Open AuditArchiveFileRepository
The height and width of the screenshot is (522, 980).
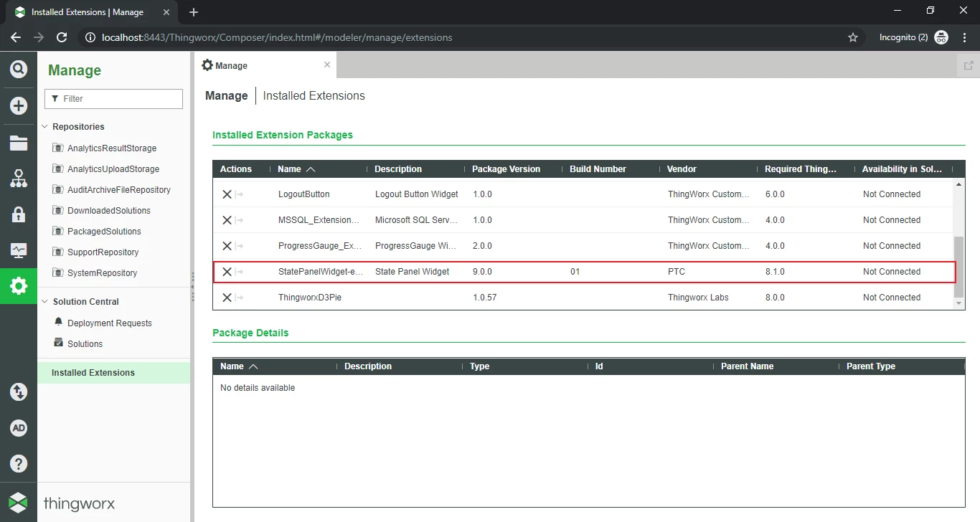119,190
